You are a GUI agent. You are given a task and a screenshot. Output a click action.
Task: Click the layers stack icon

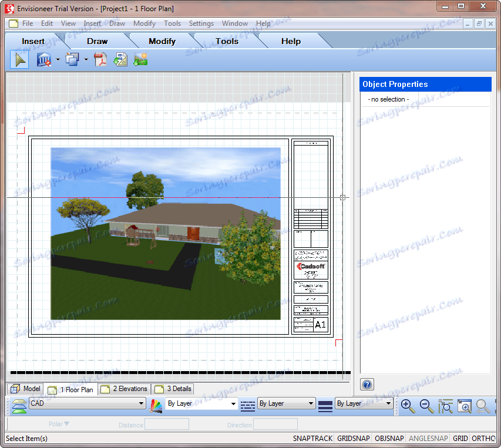(19, 406)
